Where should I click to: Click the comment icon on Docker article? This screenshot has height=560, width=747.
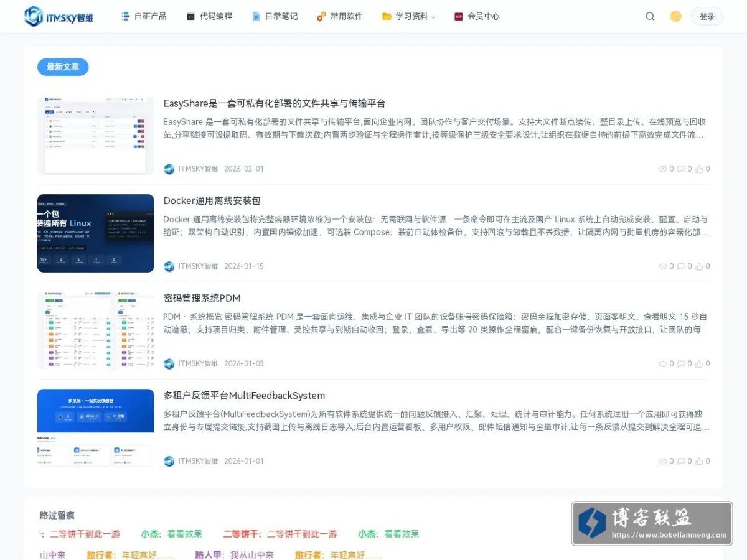point(681,266)
